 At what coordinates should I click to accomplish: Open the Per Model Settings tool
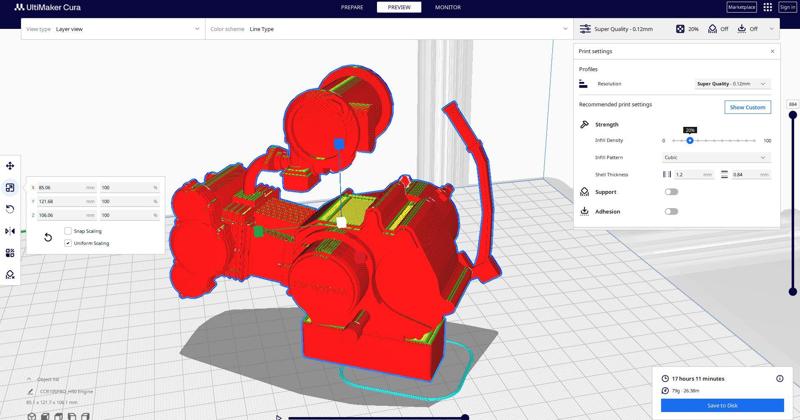click(x=10, y=253)
